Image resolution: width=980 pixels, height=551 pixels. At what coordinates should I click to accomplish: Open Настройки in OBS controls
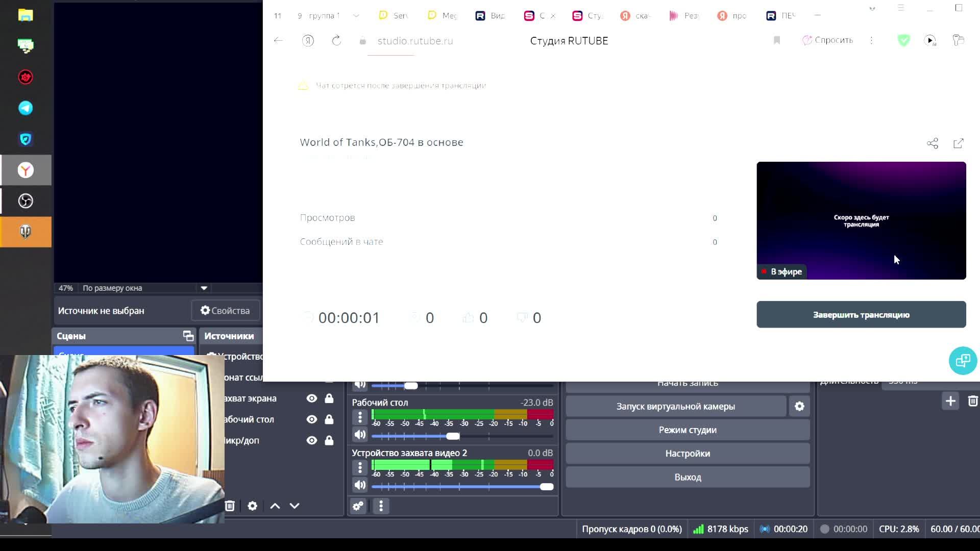click(688, 454)
